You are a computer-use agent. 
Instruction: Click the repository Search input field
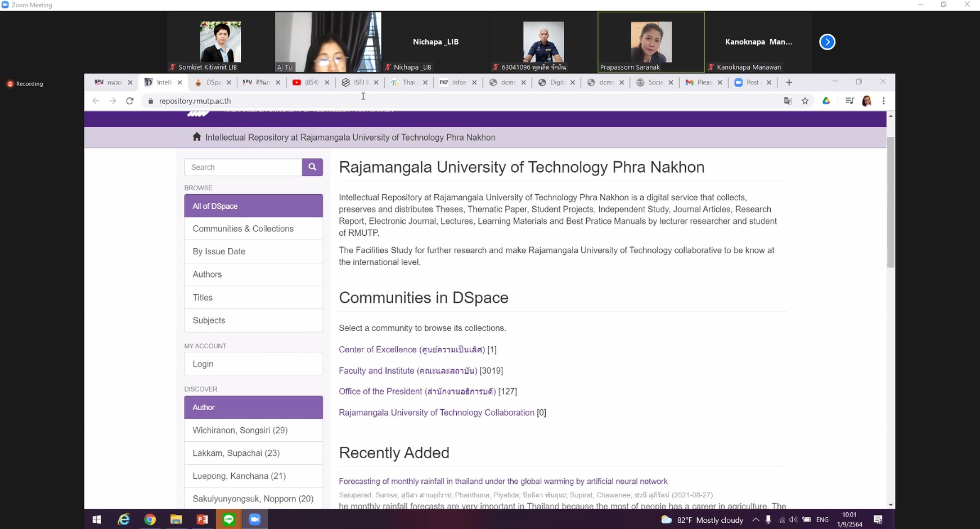243,167
